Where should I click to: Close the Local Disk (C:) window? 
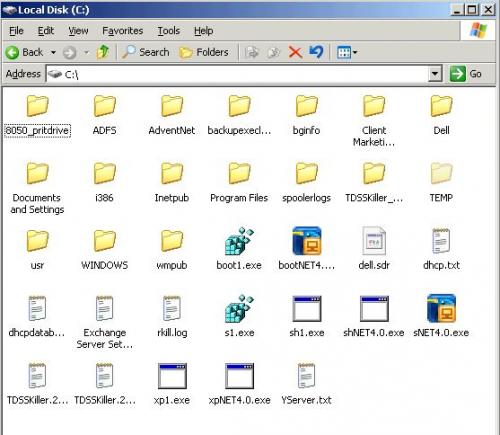[488, 9]
